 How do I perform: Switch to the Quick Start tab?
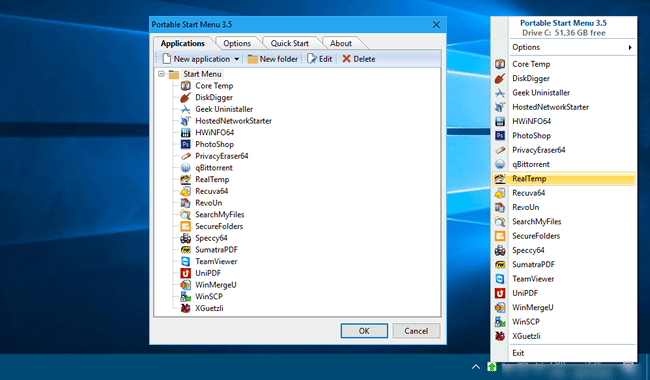290,44
